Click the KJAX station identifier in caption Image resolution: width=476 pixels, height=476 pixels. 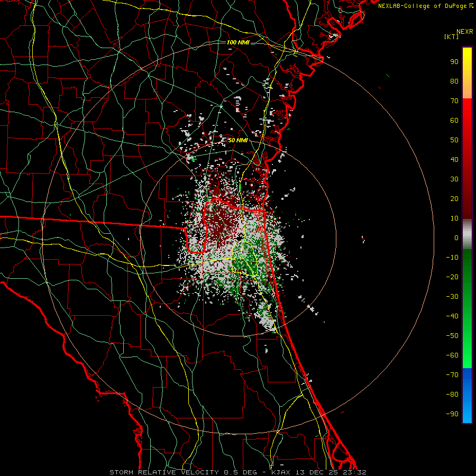[281, 472]
